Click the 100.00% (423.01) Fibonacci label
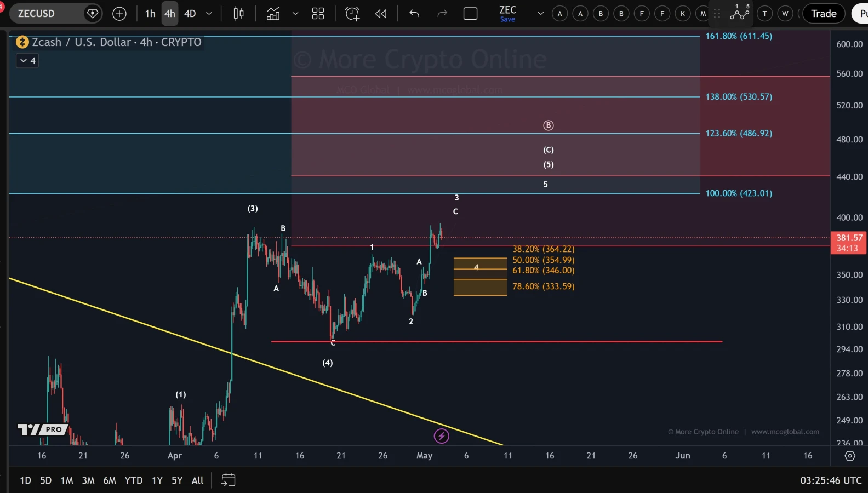868x493 pixels. click(x=739, y=193)
